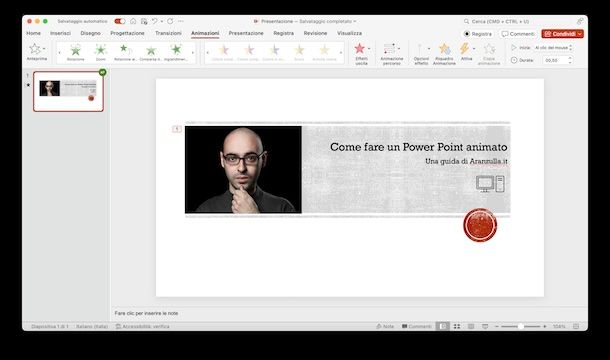Image resolution: width=610 pixels, height=360 pixels.
Task: Open the Inizia 'Al clic del mouse' dropdown
Action: pyautogui.click(x=553, y=47)
